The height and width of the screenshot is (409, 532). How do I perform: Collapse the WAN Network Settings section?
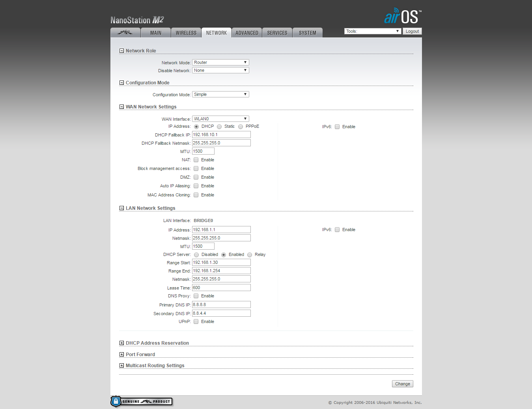click(121, 107)
